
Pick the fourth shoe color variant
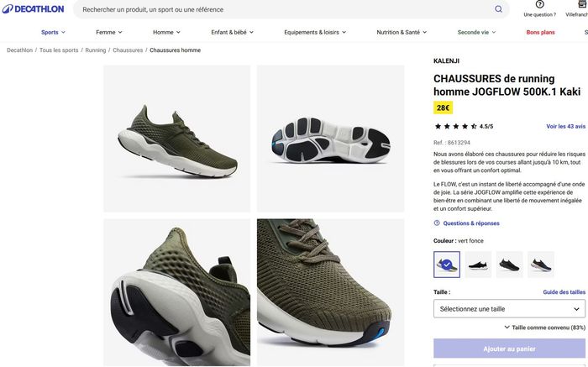pos(540,265)
